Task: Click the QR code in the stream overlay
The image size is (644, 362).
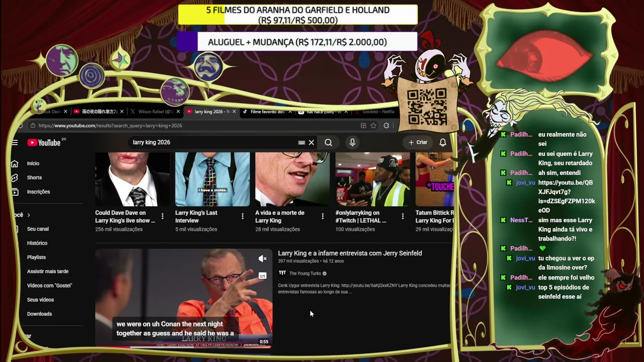Action: (427, 107)
